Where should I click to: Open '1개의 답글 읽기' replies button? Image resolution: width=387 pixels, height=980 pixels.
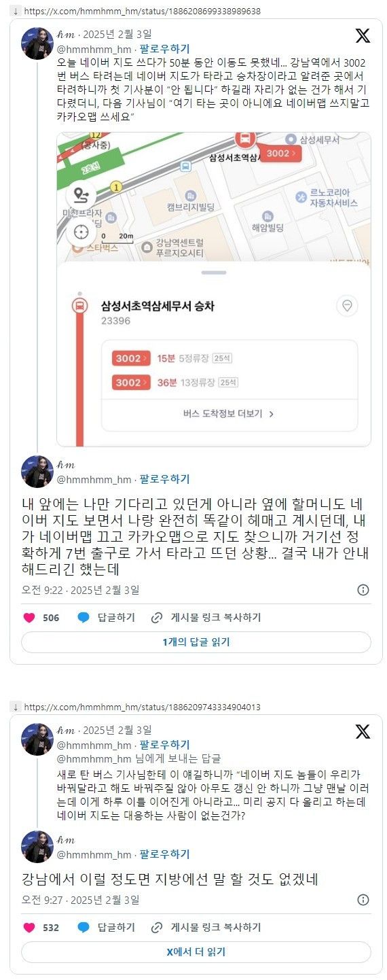click(196, 642)
